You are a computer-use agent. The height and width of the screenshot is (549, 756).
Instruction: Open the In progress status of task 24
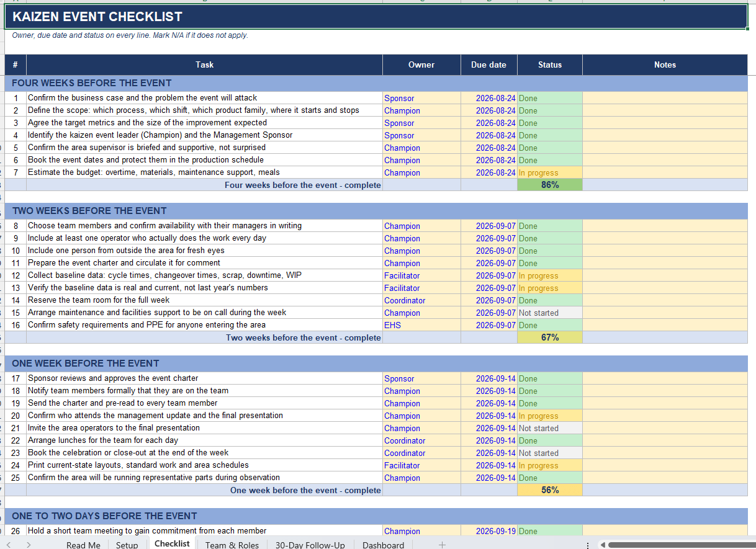[x=550, y=465]
